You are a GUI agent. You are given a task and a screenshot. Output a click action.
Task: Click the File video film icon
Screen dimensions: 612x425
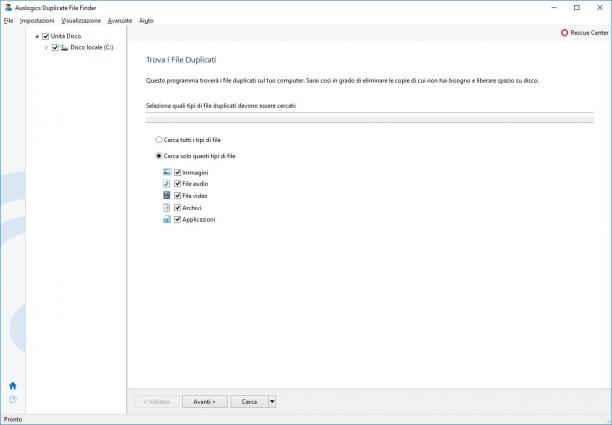tap(167, 195)
